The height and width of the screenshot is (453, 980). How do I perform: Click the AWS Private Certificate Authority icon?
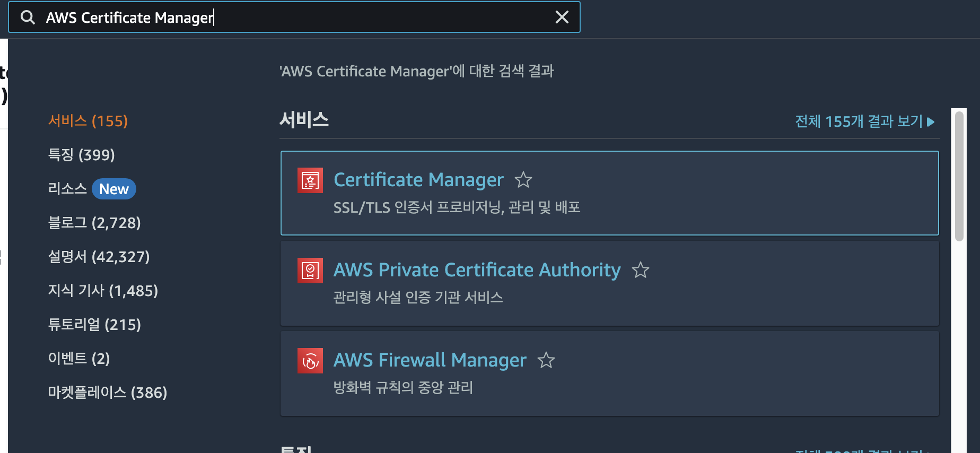[310, 271]
